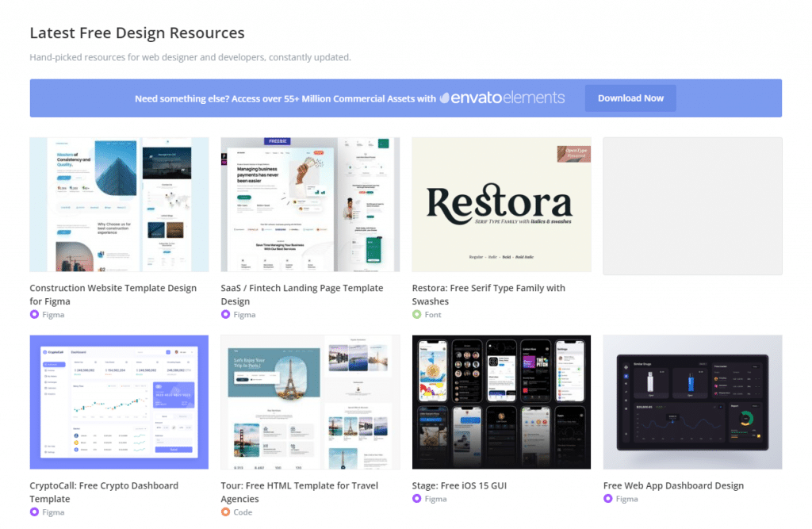Open 'Free Web App Dashboard Design' title
Viewport: 812px width, 529px height.
click(673, 485)
